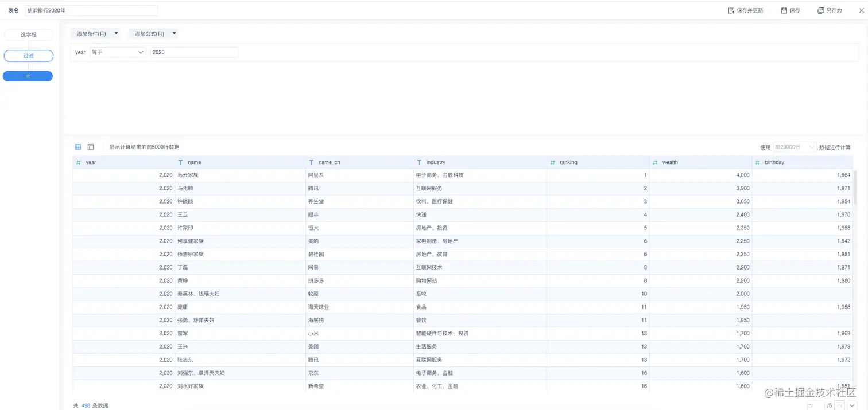
Task: Click the industry column header
Action: 480,162
